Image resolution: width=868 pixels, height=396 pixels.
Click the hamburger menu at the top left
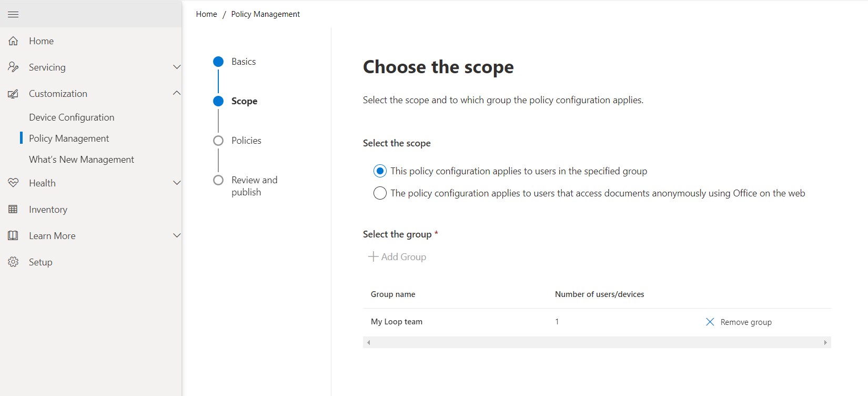tap(13, 14)
